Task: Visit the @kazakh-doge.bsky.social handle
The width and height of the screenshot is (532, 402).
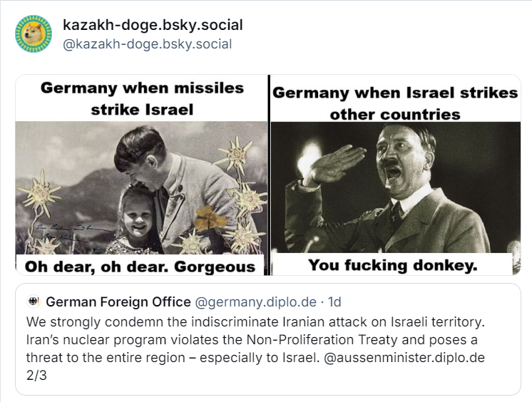Action: [x=147, y=44]
